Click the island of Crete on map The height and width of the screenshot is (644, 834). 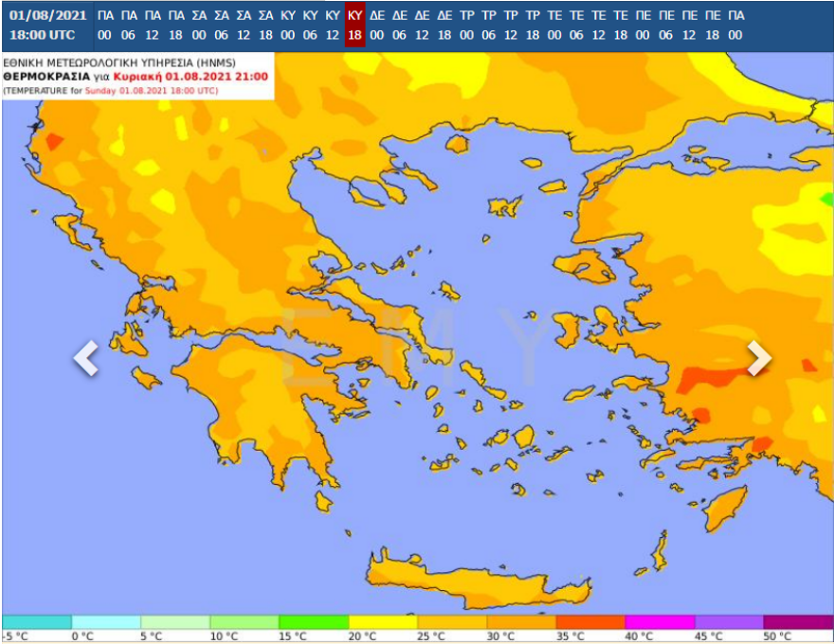pos(474,580)
